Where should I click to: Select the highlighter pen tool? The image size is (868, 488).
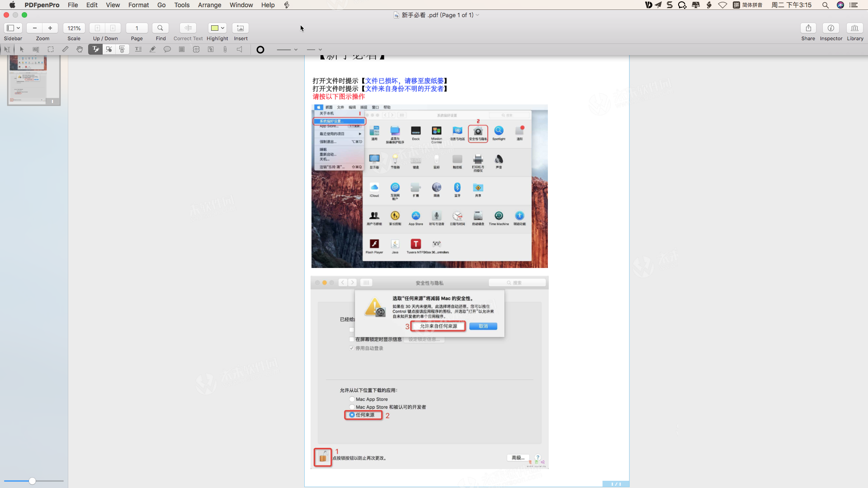pyautogui.click(x=153, y=50)
